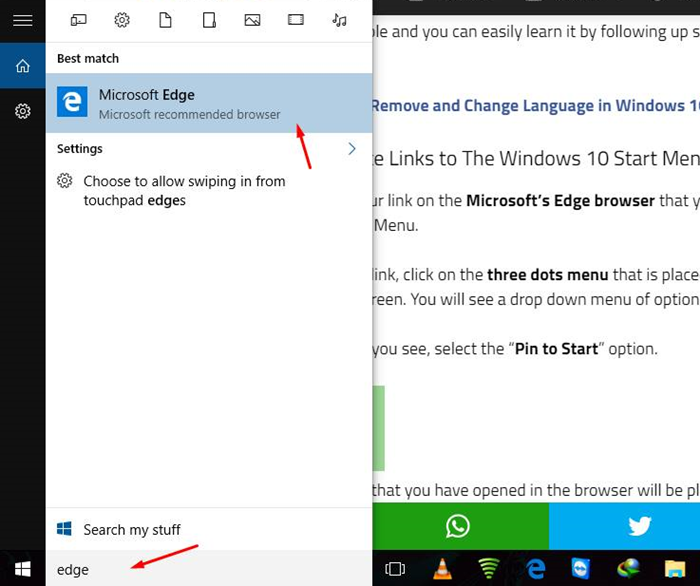Filter search results by Settings gear icon
The image size is (700, 586).
coord(121,21)
